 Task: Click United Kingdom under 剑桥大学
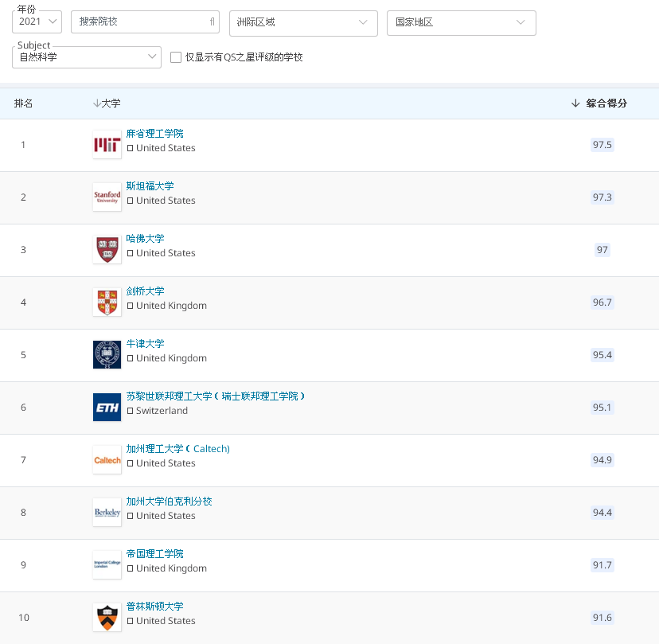click(x=171, y=306)
